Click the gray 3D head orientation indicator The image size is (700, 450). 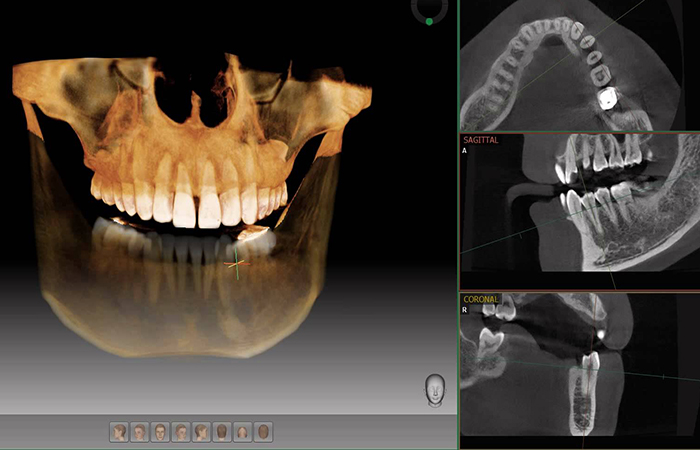click(435, 389)
